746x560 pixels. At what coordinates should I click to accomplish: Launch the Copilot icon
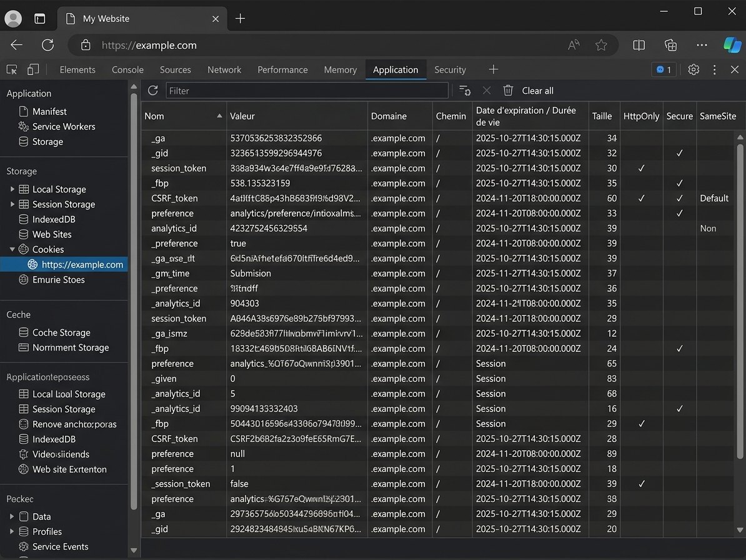tap(732, 45)
